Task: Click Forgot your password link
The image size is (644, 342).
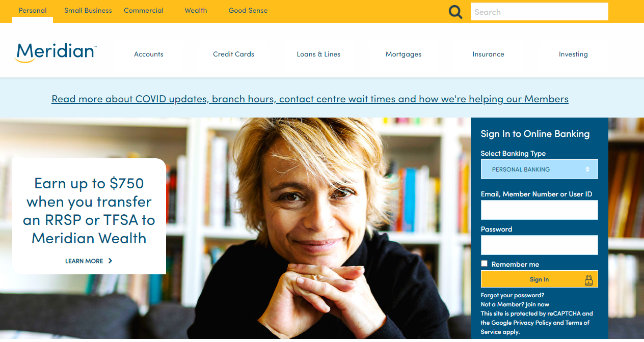Action: [x=513, y=295]
